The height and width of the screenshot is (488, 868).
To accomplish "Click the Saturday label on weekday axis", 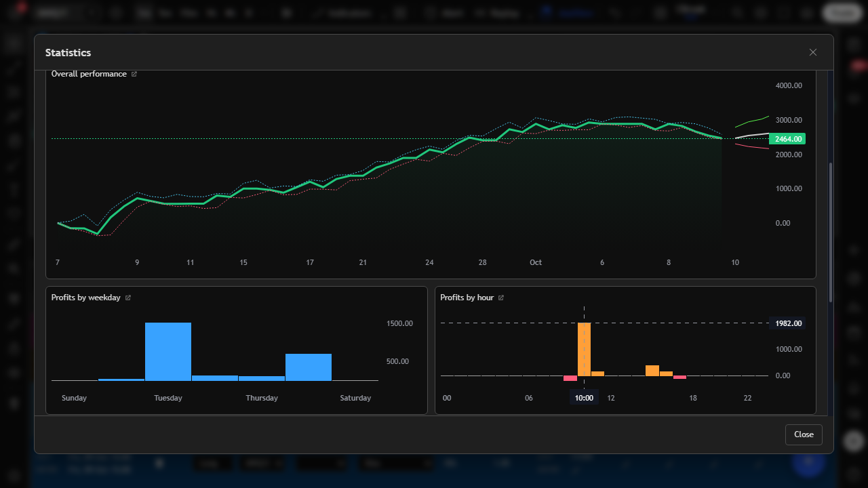I will pos(355,398).
